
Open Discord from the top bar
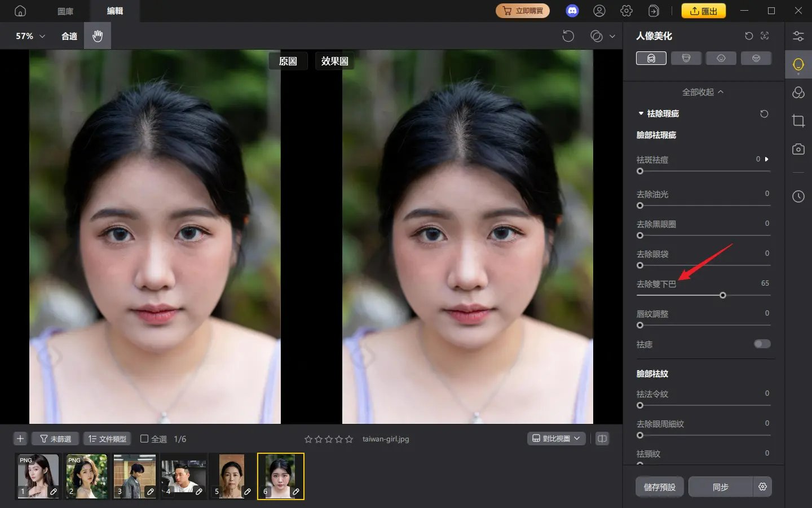(x=572, y=10)
